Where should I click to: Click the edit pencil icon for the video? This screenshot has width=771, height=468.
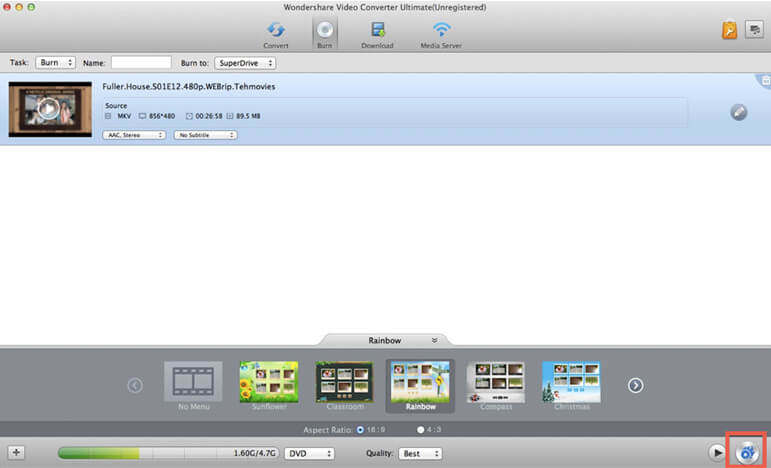(x=738, y=113)
